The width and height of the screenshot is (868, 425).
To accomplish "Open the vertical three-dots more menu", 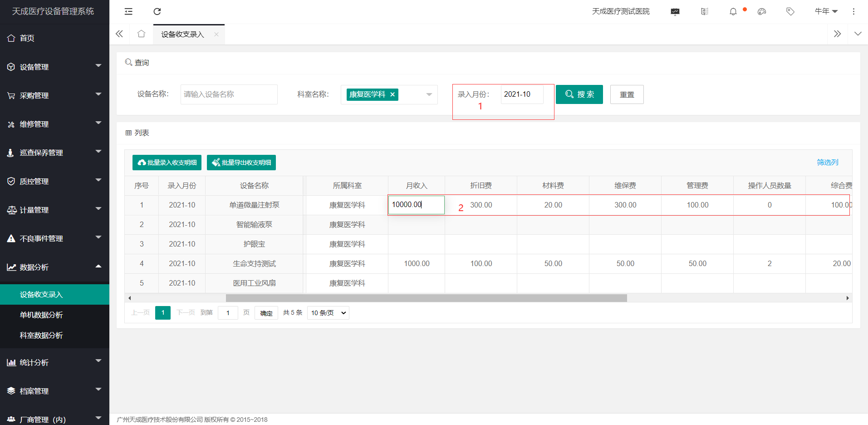I will coord(853,11).
